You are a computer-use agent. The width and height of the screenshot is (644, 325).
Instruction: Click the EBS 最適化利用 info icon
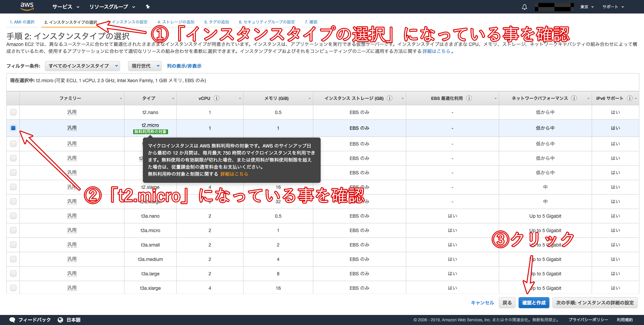[469, 98]
